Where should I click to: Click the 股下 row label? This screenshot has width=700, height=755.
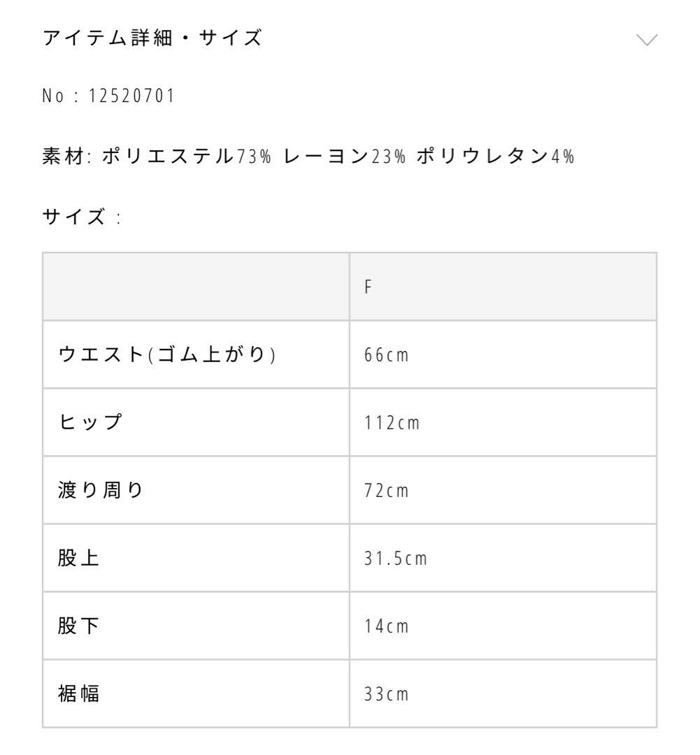click(x=78, y=626)
